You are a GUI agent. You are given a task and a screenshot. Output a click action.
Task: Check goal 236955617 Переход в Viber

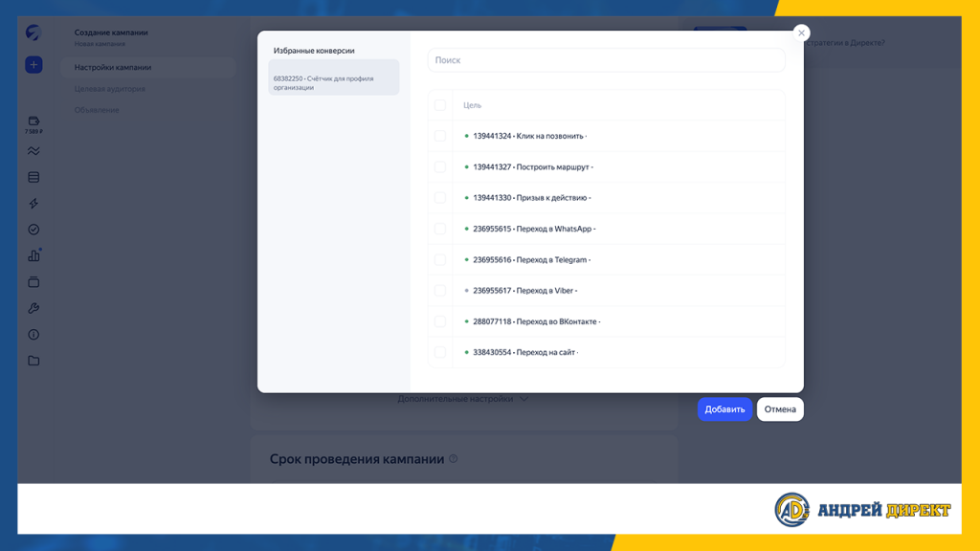click(440, 291)
